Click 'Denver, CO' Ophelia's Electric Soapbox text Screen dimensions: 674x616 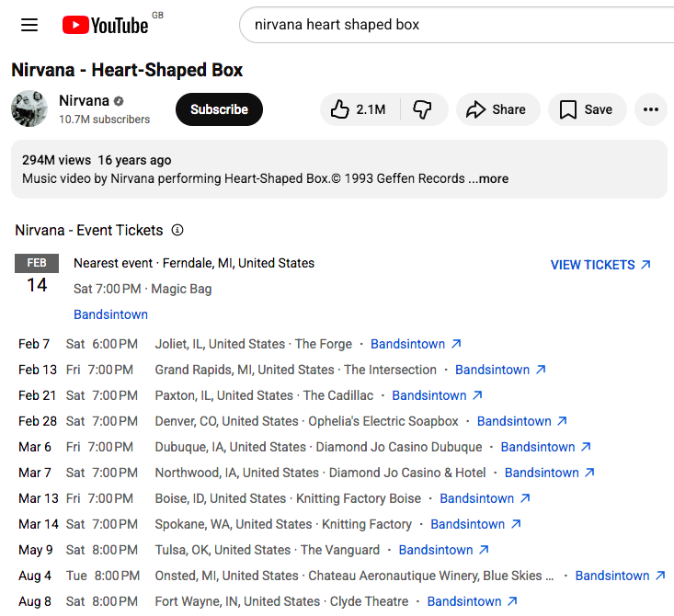click(306, 421)
